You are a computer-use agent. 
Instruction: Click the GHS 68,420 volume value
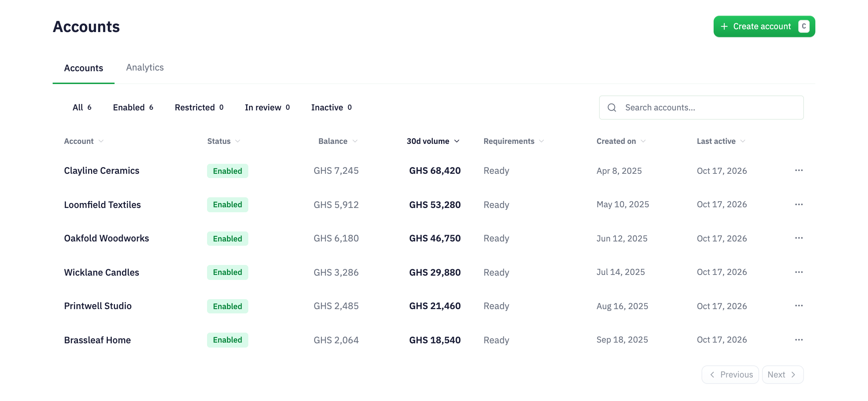(435, 171)
